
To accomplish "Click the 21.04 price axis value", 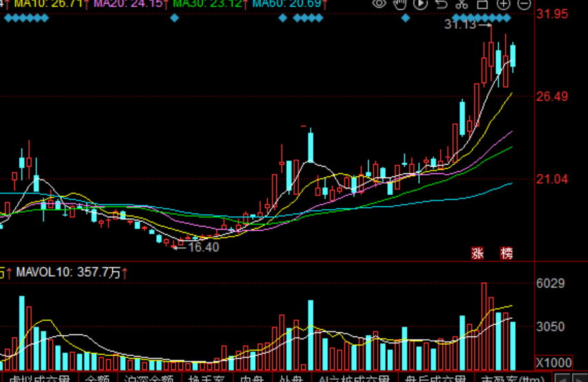I will click(552, 179).
